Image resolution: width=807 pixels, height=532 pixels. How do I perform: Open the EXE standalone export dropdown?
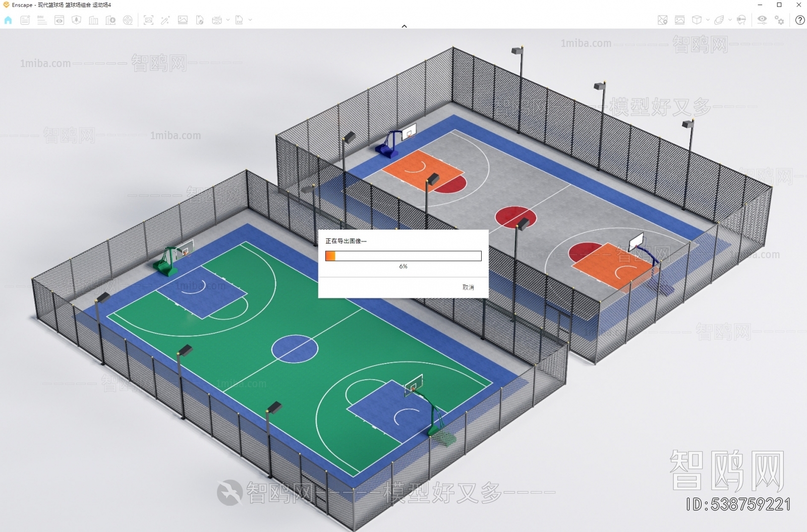249,20
